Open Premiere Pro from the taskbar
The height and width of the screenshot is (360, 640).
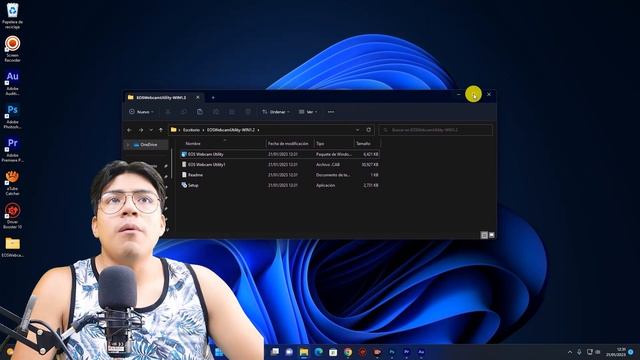(407, 352)
